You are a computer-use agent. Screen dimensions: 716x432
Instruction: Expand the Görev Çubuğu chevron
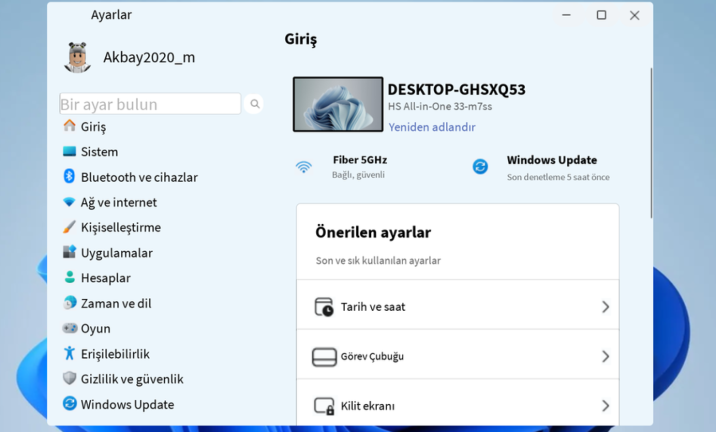pyautogui.click(x=605, y=356)
